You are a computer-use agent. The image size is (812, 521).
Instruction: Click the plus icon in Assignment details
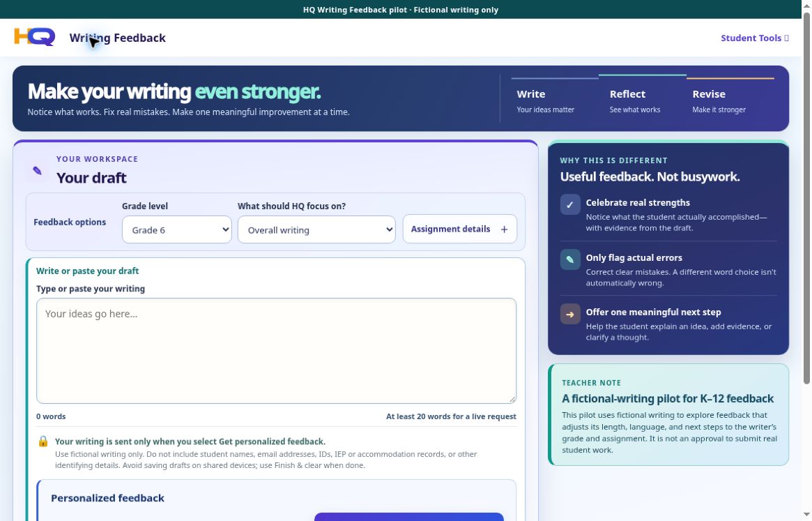point(504,229)
